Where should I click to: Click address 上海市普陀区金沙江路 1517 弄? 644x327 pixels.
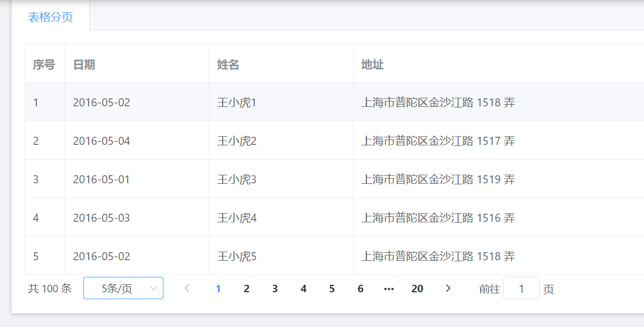click(438, 141)
